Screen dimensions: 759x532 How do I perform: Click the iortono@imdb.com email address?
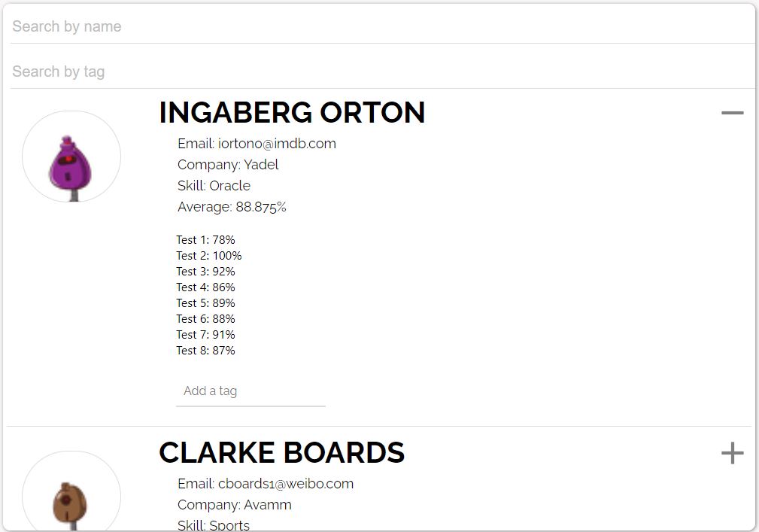pos(277,144)
